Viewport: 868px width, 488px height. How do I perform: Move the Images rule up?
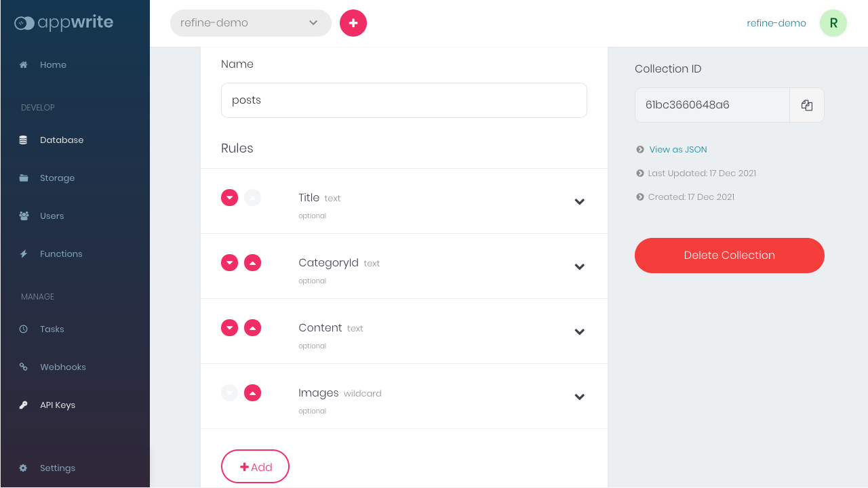[x=252, y=393]
